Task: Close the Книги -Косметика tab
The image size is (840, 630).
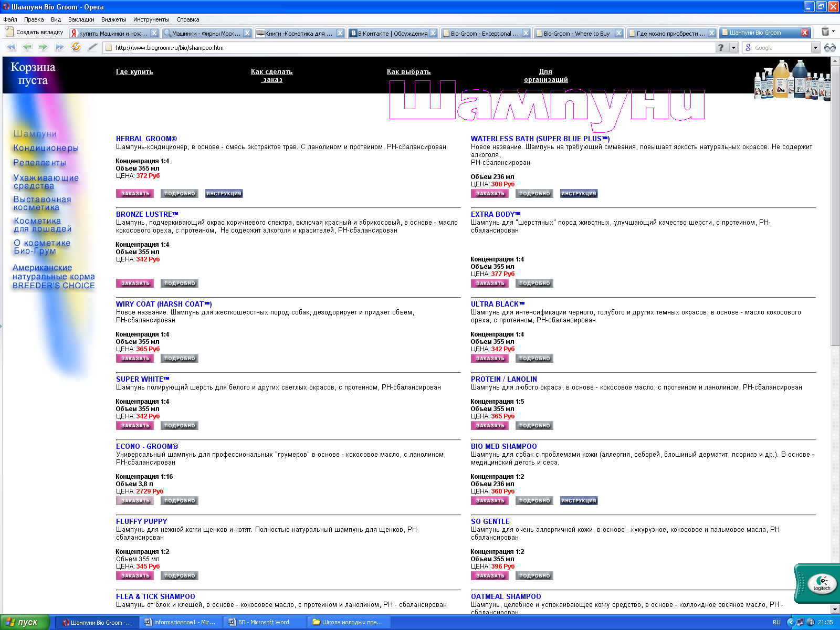Action: coord(340,33)
